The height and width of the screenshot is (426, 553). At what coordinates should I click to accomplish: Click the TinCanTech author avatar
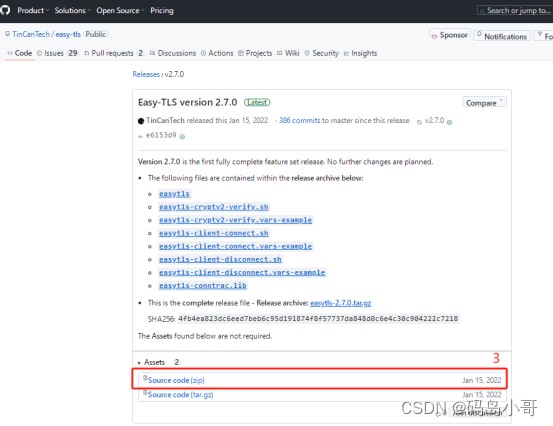(141, 121)
